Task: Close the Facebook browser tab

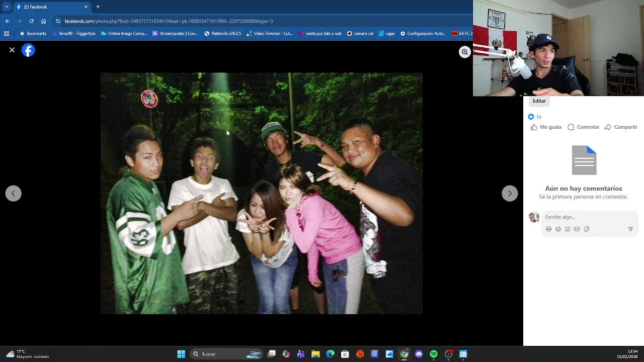Action: pos(86,7)
